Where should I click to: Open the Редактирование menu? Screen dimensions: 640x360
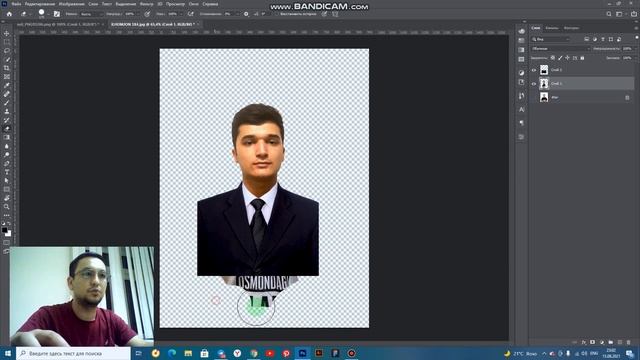(40, 4)
